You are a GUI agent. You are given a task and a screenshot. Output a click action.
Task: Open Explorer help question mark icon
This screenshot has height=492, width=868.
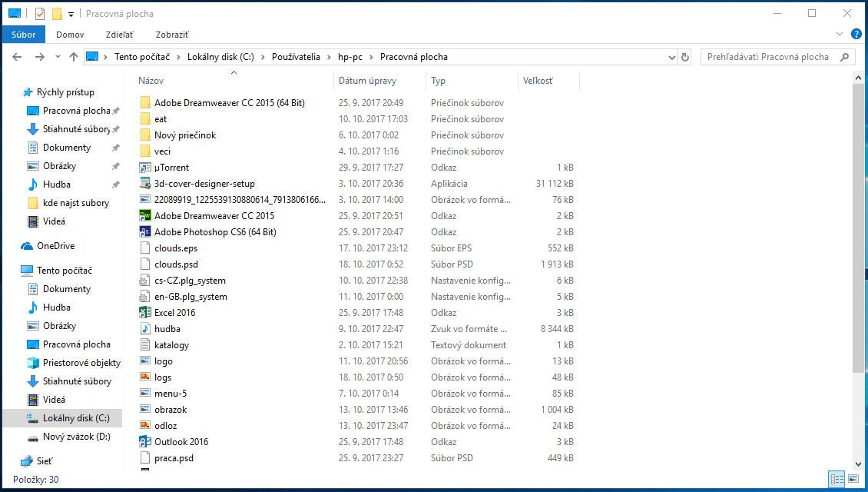pos(856,34)
